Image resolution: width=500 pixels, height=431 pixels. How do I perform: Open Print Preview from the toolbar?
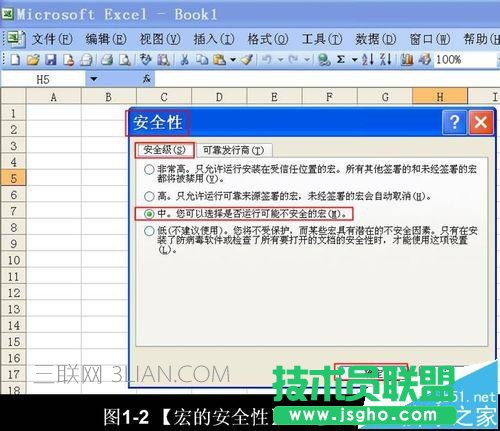(125, 60)
